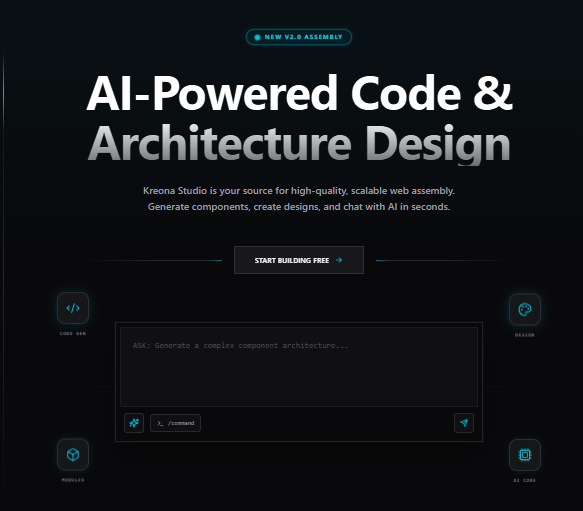Image resolution: width=583 pixels, height=511 pixels.
Task: Click the "CODE GEN" label text
Action: (x=73, y=334)
